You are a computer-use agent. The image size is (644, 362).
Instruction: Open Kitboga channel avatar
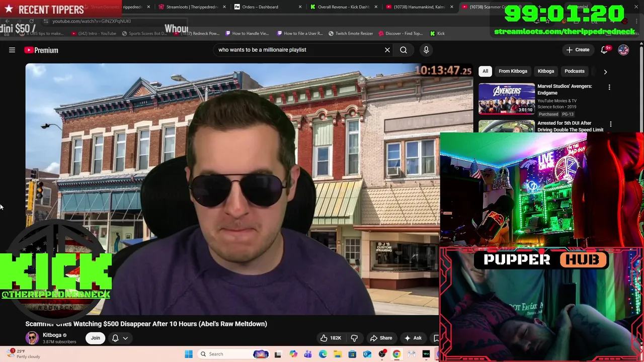[x=32, y=338]
